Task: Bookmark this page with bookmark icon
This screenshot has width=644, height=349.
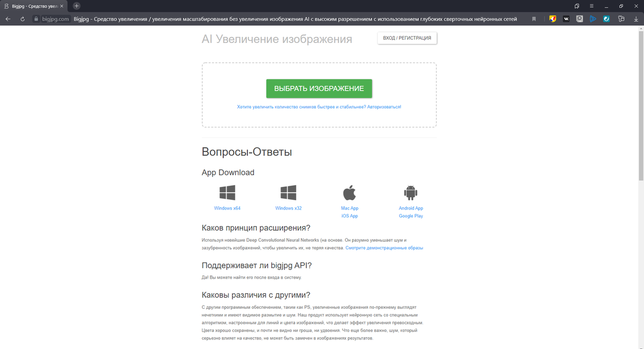Action: [534, 19]
